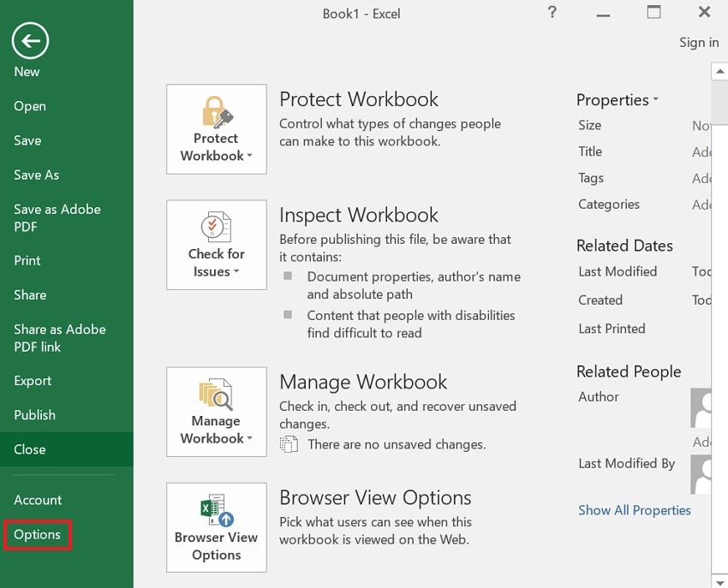The image size is (728, 588).
Task: Open the Share page
Action: pyautogui.click(x=30, y=294)
